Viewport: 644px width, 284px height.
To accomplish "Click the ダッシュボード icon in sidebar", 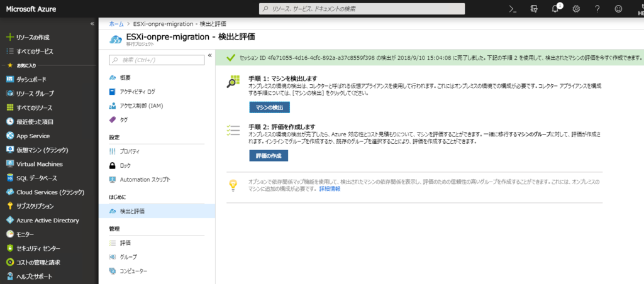I will point(10,80).
